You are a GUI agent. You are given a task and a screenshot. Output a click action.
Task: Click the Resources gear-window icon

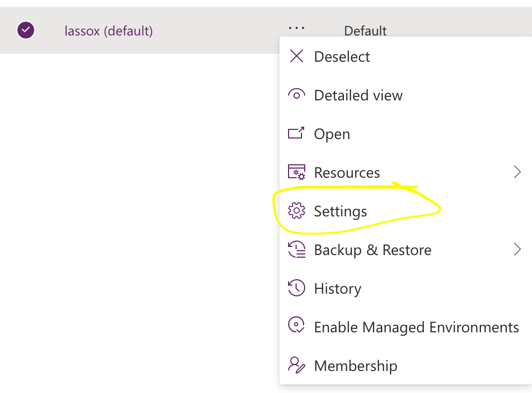(297, 172)
